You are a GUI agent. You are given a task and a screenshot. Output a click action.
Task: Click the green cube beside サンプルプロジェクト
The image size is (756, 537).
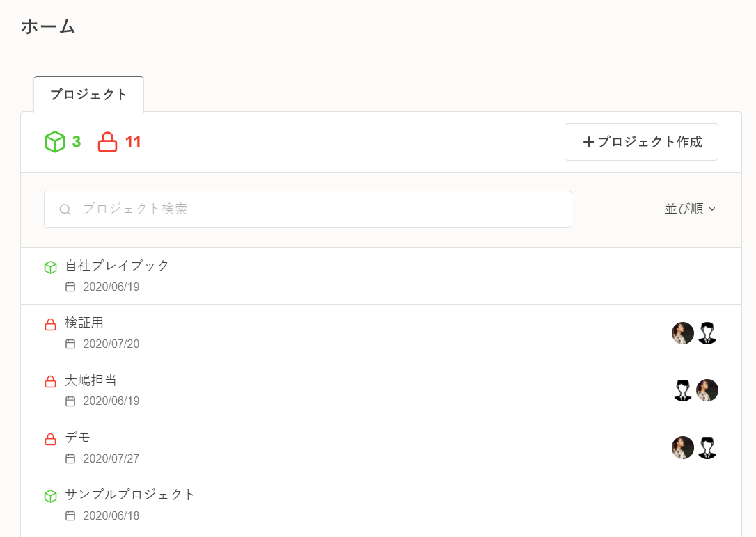(50, 496)
